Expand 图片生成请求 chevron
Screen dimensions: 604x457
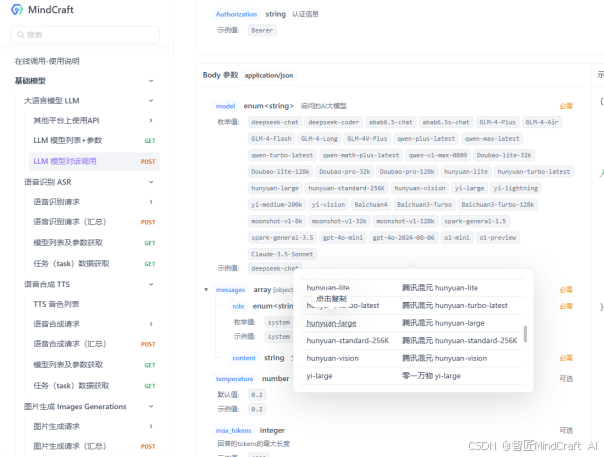click(x=151, y=426)
